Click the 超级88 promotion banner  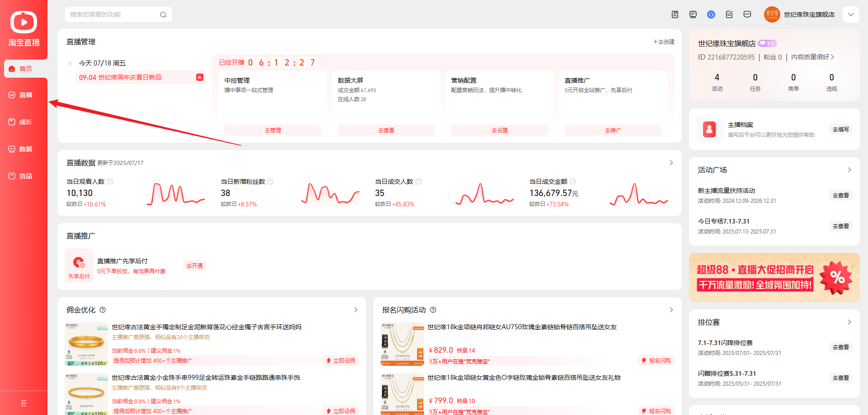[774, 277]
